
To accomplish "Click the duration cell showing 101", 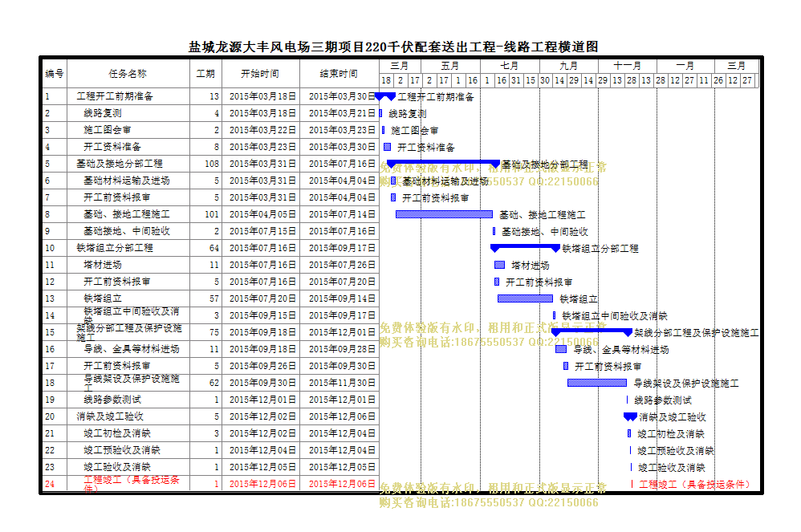I will [x=206, y=214].
